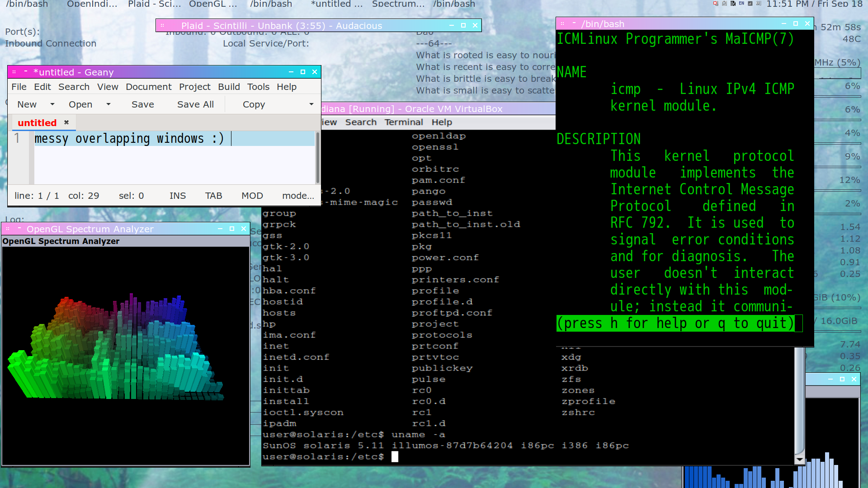The height and width of the screenshot is (488, 868).
Task: Toggle INS insert mode in status bar
Action: click(178, 196)
